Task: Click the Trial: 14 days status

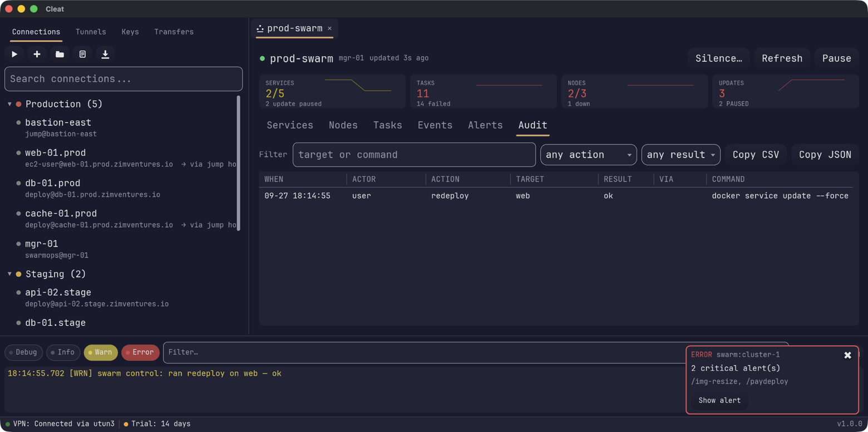Action: [157, 424]
